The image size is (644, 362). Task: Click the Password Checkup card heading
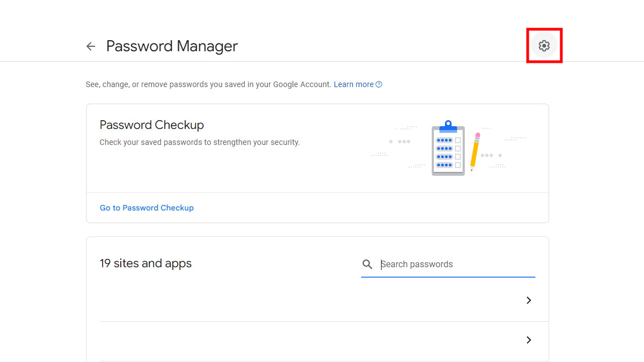pyautogui.click(x=152, y=125)
